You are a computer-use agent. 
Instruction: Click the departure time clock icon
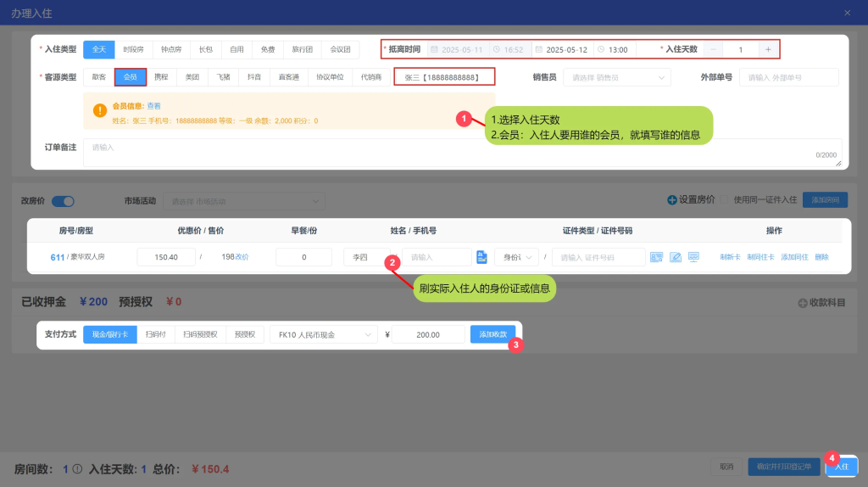[599, 50]
